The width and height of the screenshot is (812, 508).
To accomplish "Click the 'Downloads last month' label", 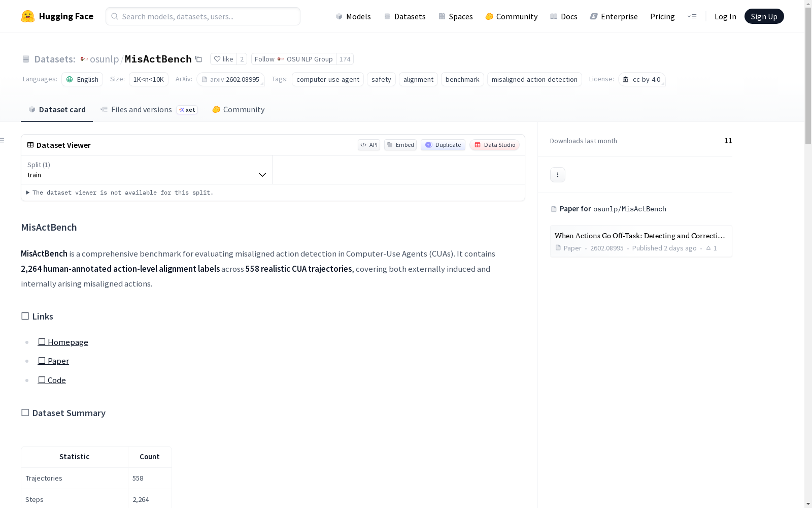I will pos(584,141).
